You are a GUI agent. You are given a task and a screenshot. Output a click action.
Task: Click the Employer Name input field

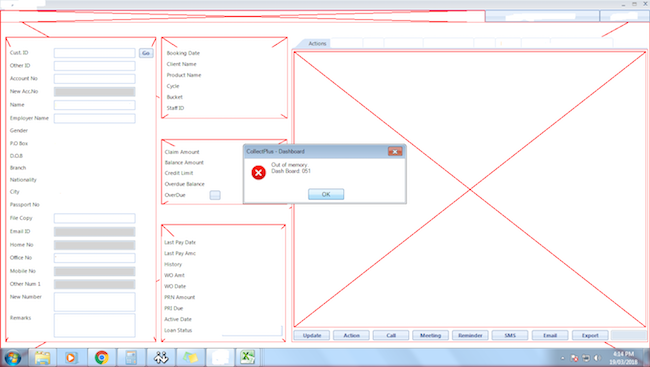pos(95,118)
